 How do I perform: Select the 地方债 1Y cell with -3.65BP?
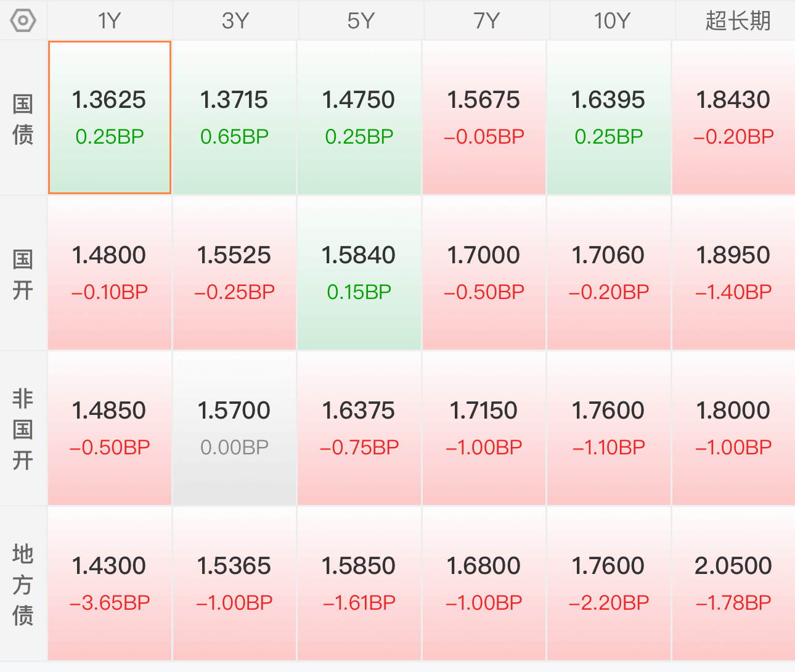(x=110, y=584)
